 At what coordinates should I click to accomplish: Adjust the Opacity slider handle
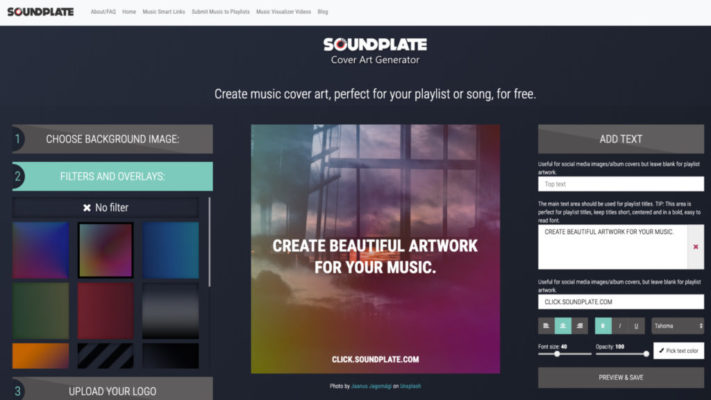(x=646, y=354)
